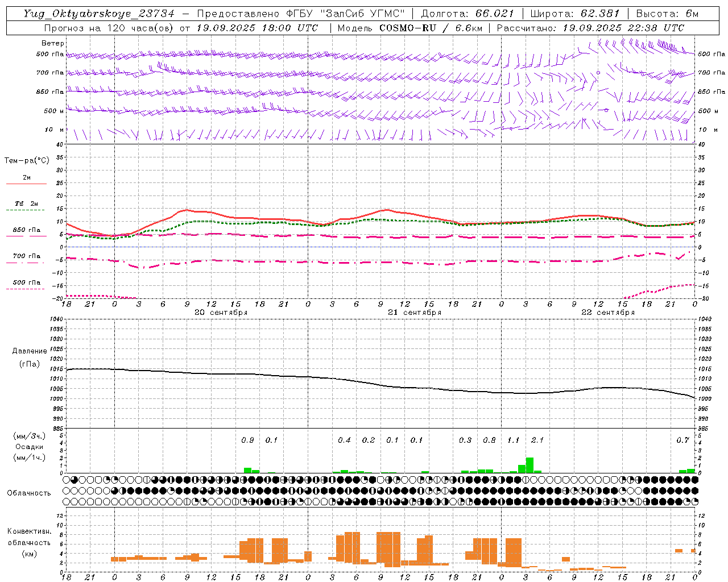
Task: Click the "20 сентября" date label
Action: [x=221, y=313]
